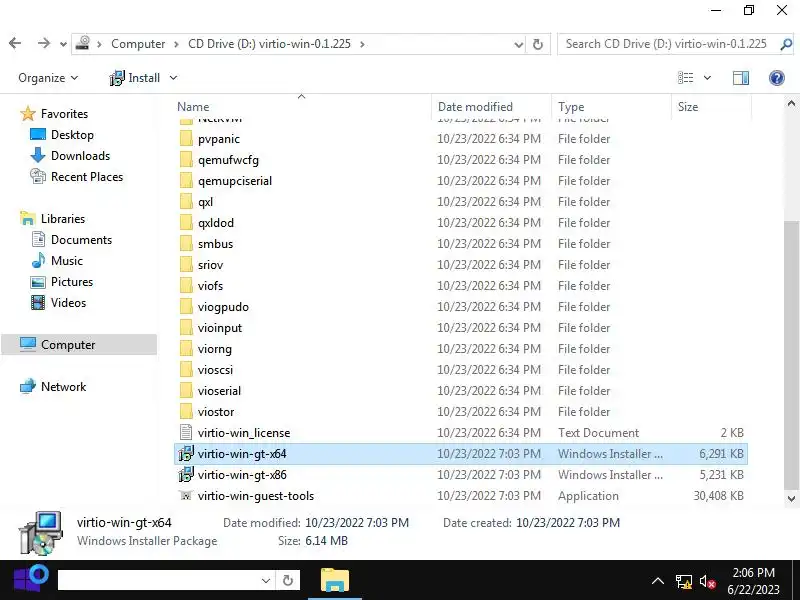Select Computer in the address breadcrumb
Viewport: 800px width, 600px height.
pyautogui.click(x=138, y=44)
